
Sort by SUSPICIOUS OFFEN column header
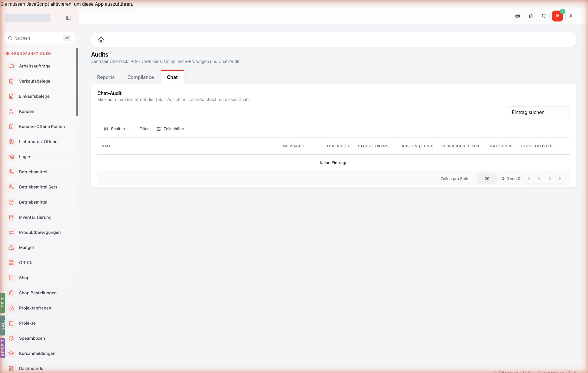(460, 146)
